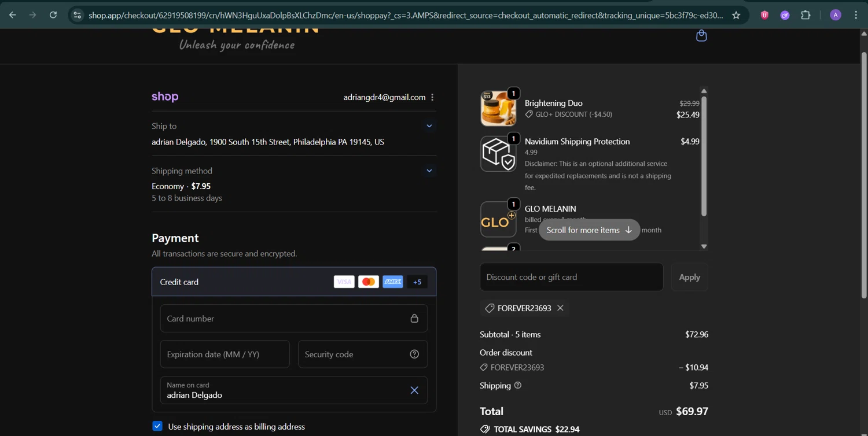
Task: Open the uBlock shield extension icon
Action: [764, 16]
